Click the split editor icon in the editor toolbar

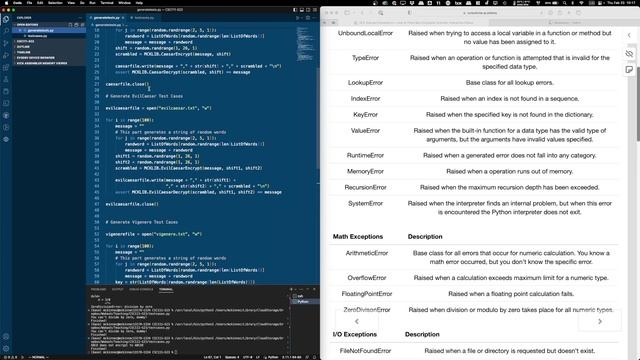pyautogui.click(x=308, y=18)
